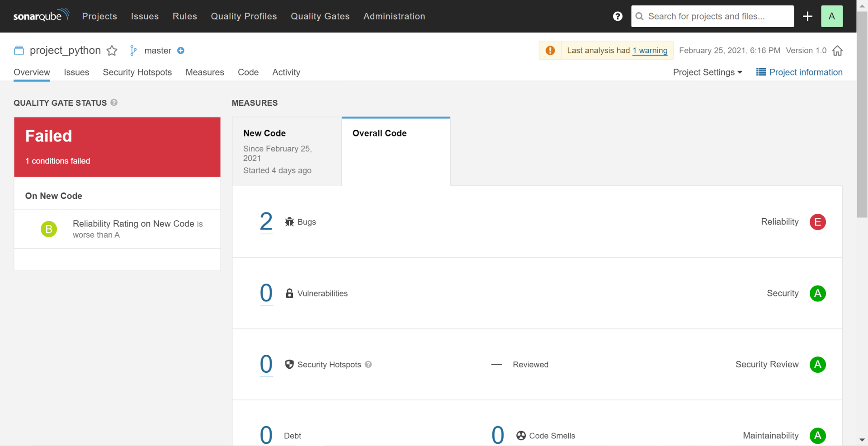The image size is (868, 446).
Task: Click the project folder icon next to project_python
Action: coord(19,50)
